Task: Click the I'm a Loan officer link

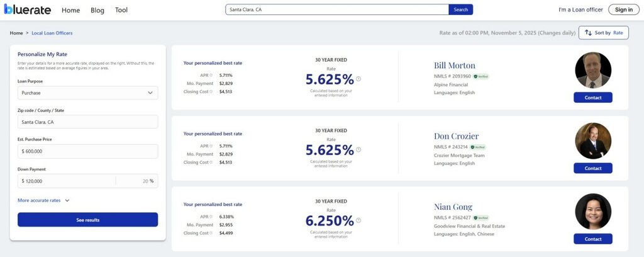Action: [580, 9]
